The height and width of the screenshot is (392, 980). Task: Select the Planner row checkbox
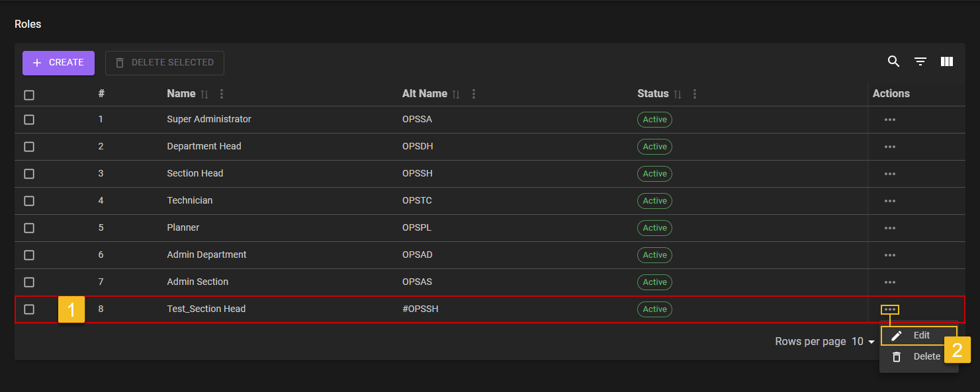pos(29,228)
